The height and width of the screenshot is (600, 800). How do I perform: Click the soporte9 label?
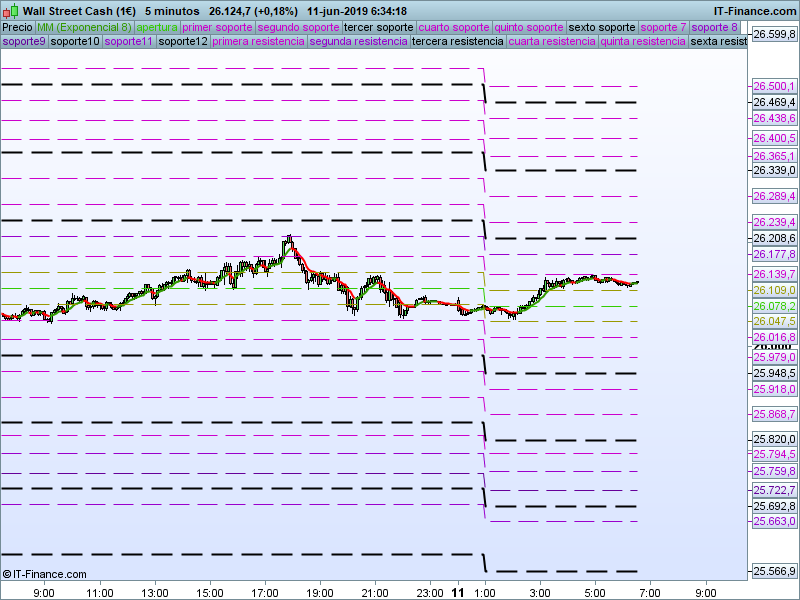(24, 41)
